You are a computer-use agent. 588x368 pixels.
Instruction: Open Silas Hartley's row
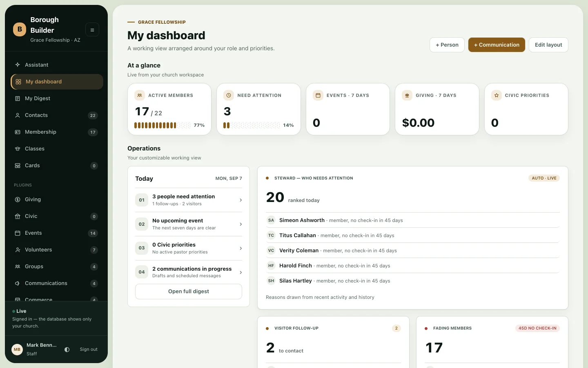[412, 281]
